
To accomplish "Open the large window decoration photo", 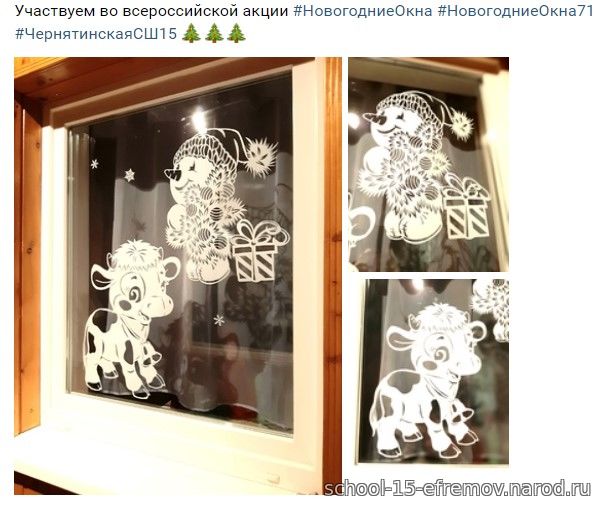I will [x=178, y=276].
